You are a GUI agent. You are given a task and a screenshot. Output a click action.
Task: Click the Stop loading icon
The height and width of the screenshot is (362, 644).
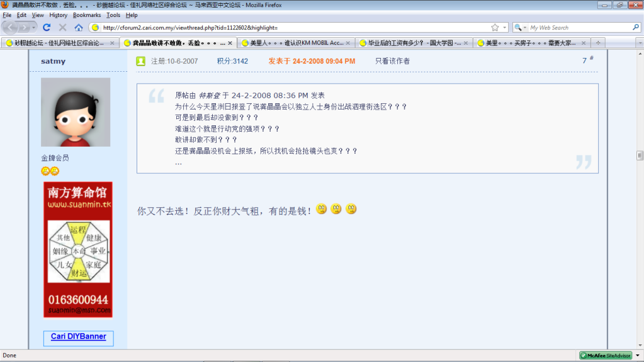pyautogui.click(x=62, y=28)
